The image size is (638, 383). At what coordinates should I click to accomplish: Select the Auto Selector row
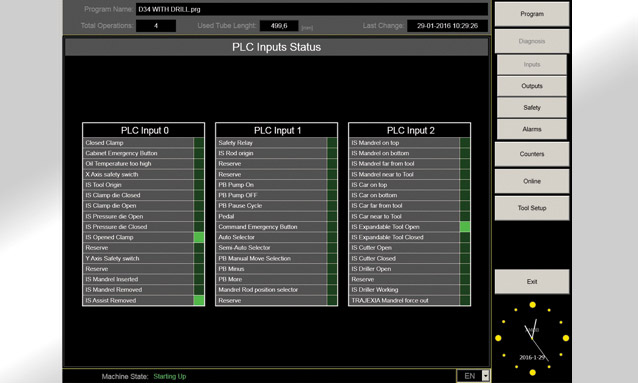pyautogui.click(x=276, y=237)
